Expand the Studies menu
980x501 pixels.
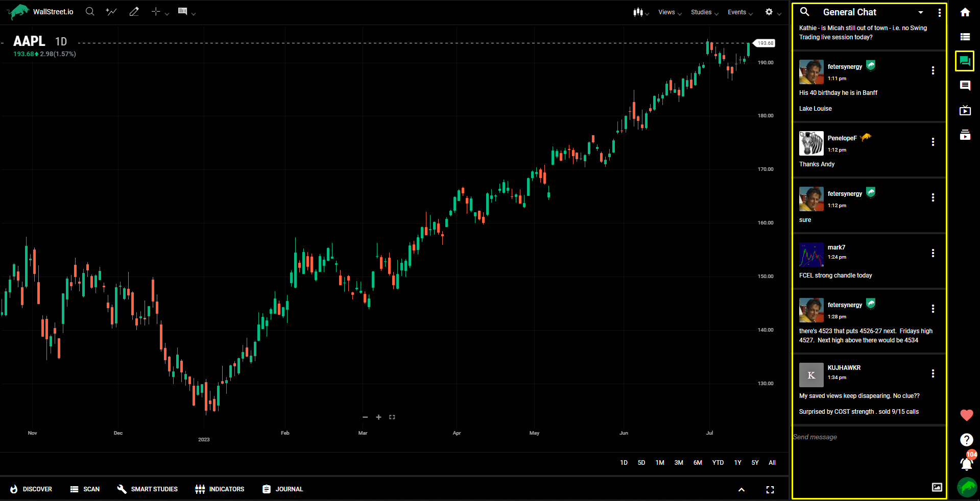pos(705,12)
